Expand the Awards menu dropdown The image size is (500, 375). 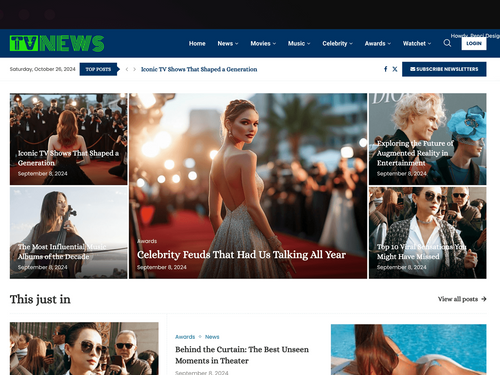pos(378,43)
